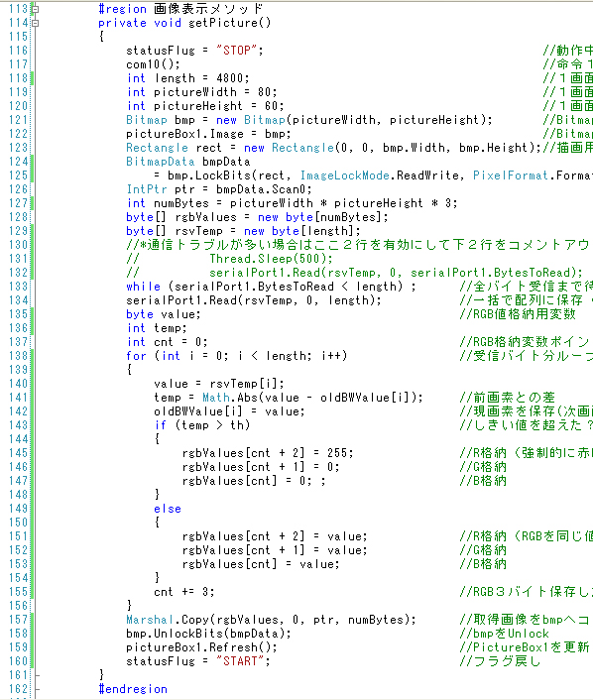593x700 pixels.
Task: Click int numBytes declaration line
Action: point(292,202)
